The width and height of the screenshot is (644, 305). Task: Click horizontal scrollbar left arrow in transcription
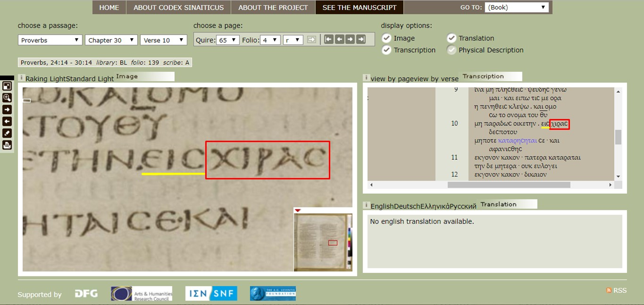pyautogui.click(x=371, y=185)
